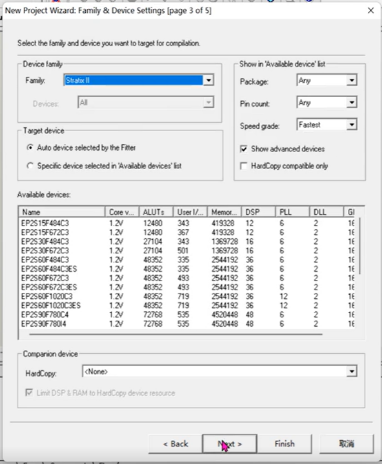This screenshot has width=382, height=464.
Task: Select device EP2S60F672C3ES
Action: click(49, 287)
